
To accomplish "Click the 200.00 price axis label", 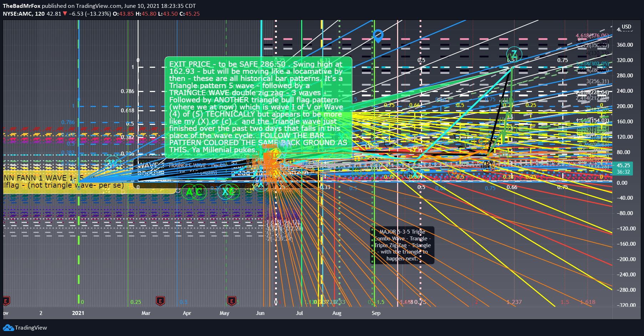I will [625, 106].
